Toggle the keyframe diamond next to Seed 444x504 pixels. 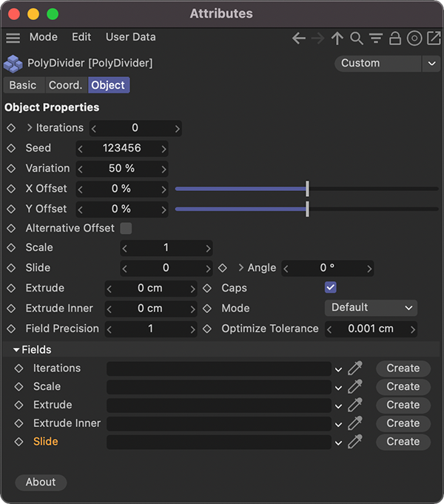(x=11, y=148)
